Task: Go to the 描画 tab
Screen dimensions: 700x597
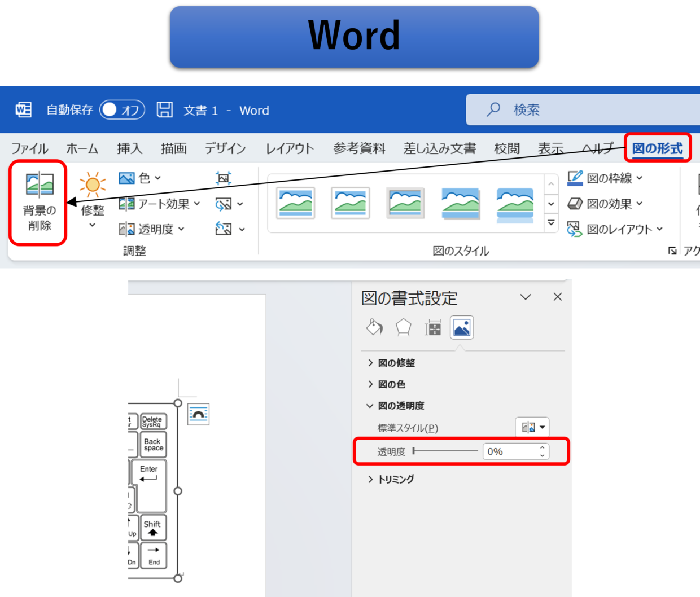Action: [173, 148]
